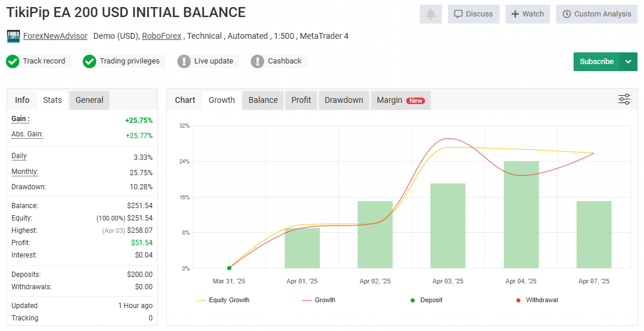Click the +25.77% absolute gain value

coord(139,136)
